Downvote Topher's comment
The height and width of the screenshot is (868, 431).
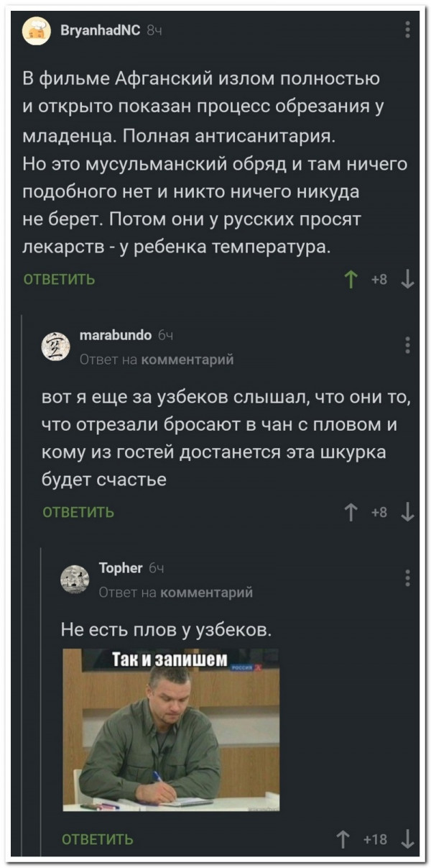coord(407,838)
